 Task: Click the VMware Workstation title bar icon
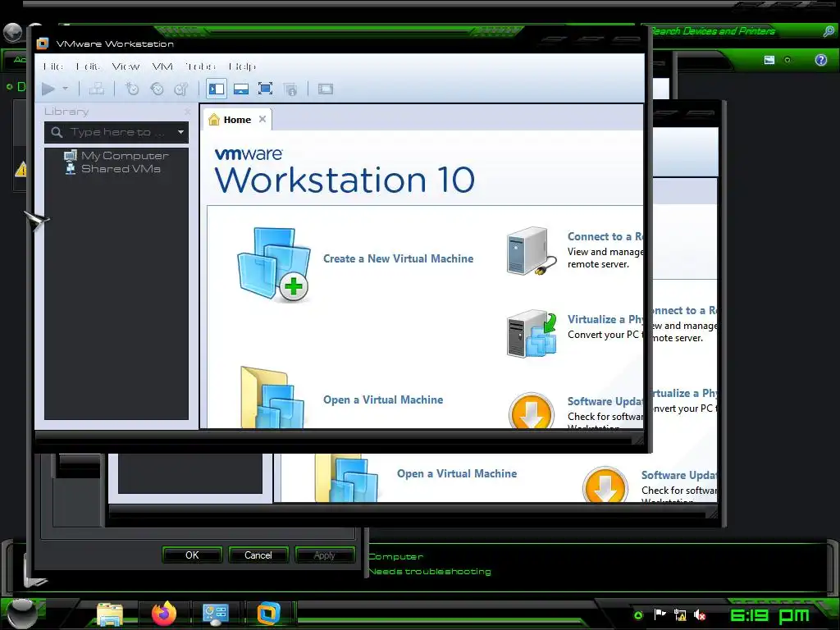(x=43, y=43)
